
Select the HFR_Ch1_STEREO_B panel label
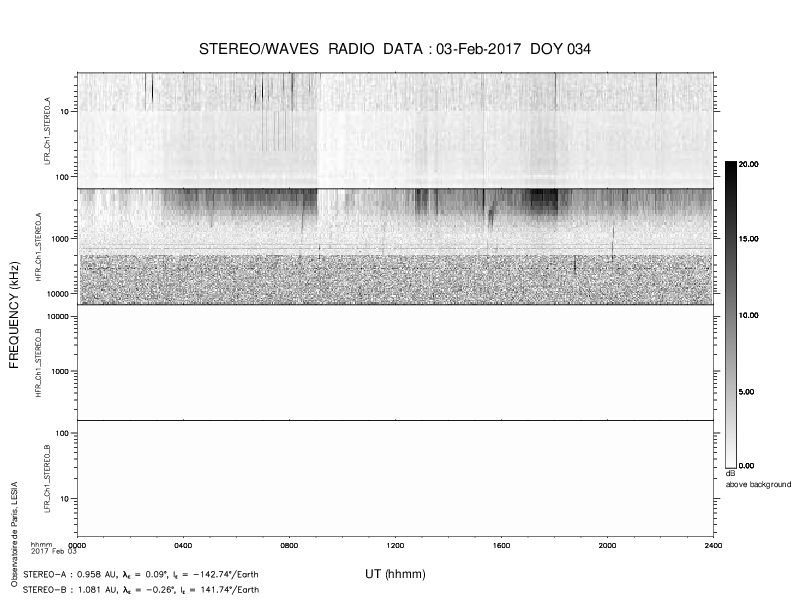(38, 363)
